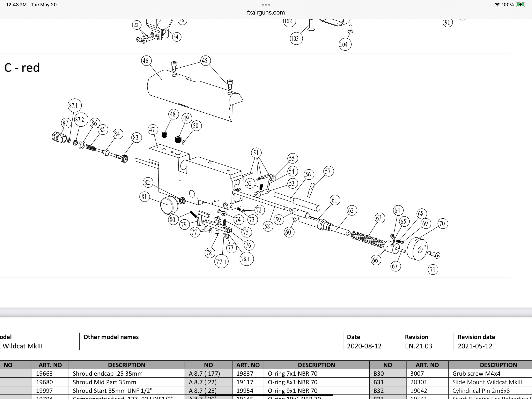532x399 pixels.
Task: Tap the revision date 2021-05-12
Action: (475, 346)
